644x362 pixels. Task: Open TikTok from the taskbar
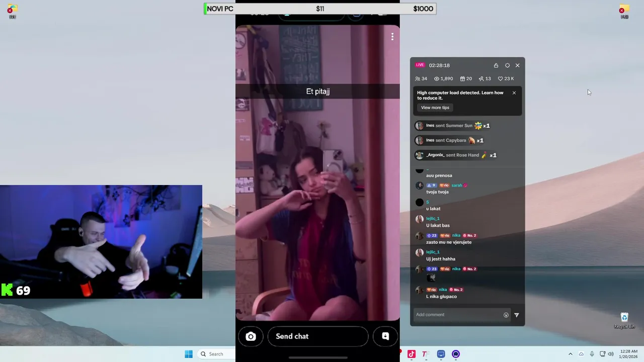(412, 354)
